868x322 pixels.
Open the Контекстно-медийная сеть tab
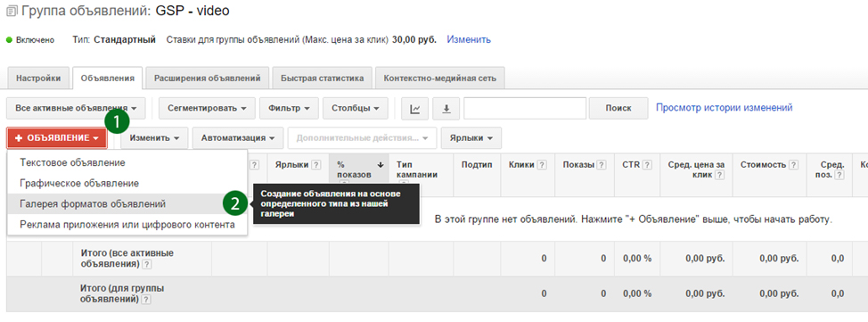tap(439, 78)
